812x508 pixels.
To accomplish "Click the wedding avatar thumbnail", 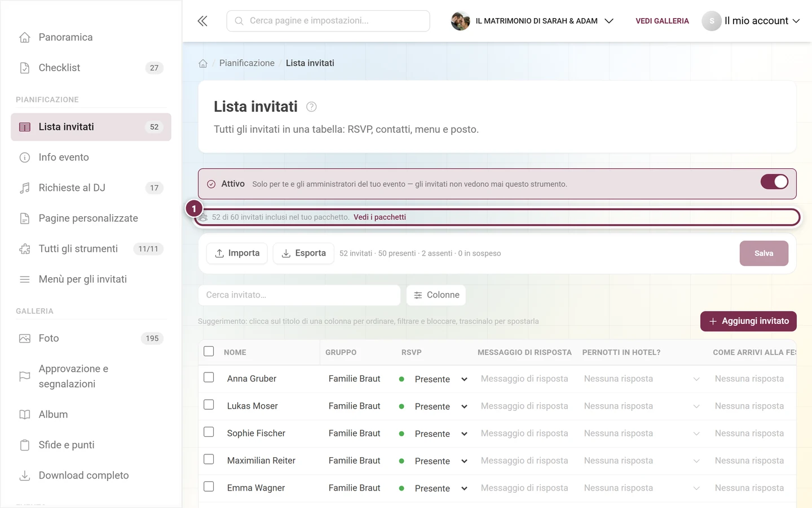I will (x=461, y=21).
